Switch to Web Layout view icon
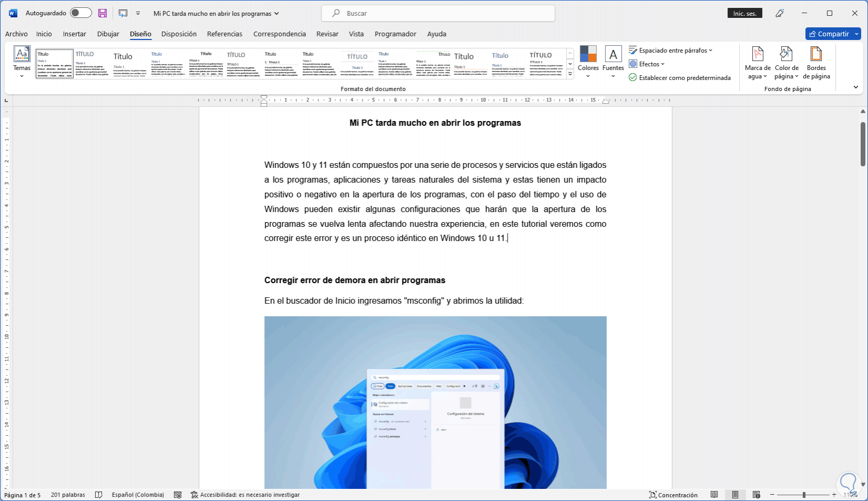The width and height of the screenshot is (868, 501). point(756,495)
